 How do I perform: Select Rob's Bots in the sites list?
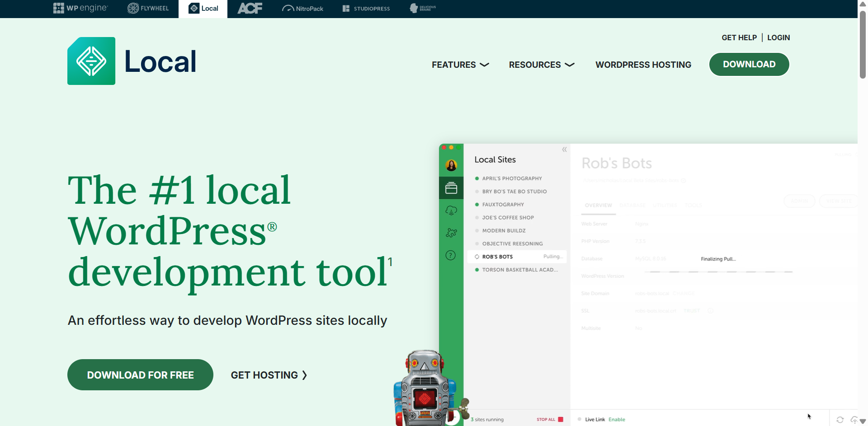pos(497,256)
